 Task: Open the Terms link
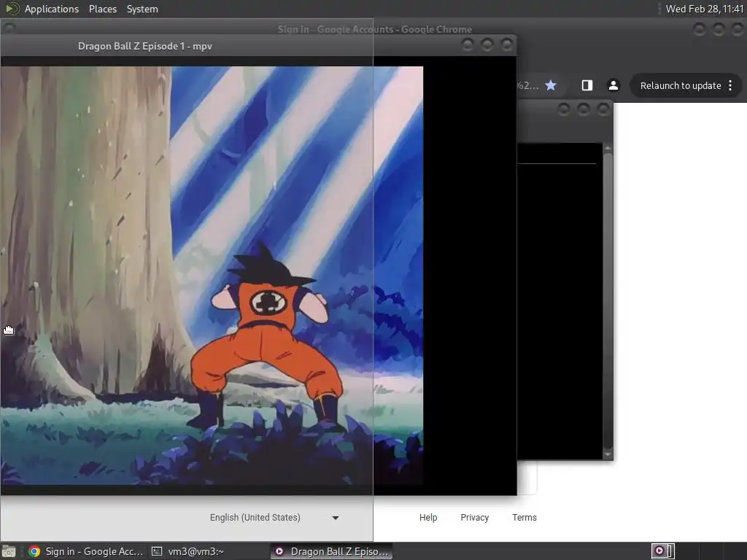tap(524, 518)
